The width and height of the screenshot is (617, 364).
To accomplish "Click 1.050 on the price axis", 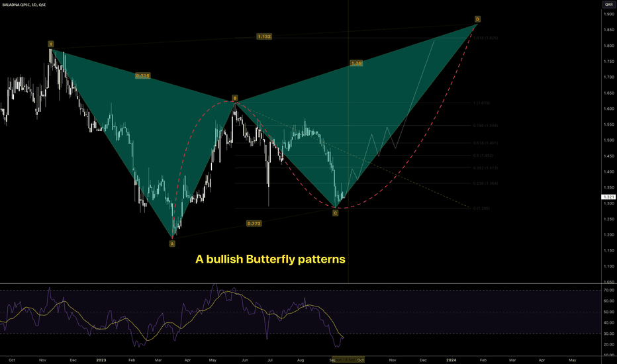I will click(609, 282).
